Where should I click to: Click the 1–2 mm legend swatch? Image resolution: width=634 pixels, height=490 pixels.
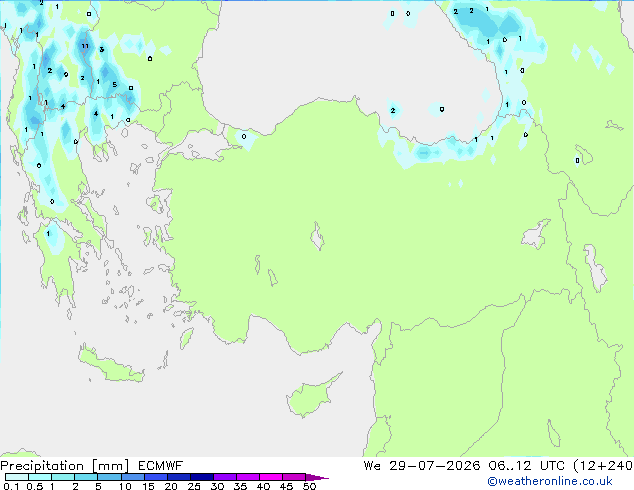coord(63,477)
